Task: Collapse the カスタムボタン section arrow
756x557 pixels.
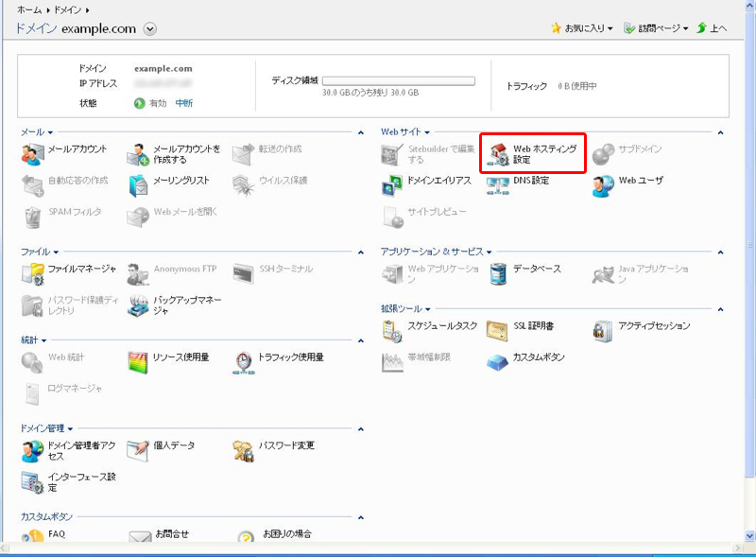Action: 361,517
